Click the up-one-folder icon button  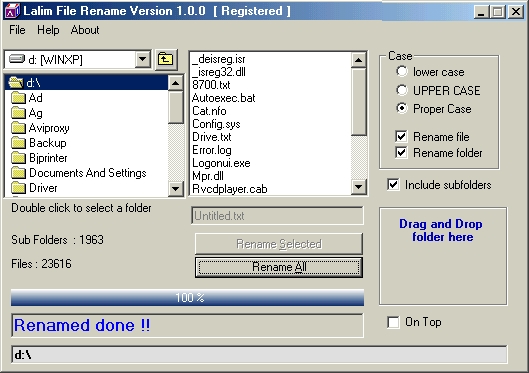point(166,60)
